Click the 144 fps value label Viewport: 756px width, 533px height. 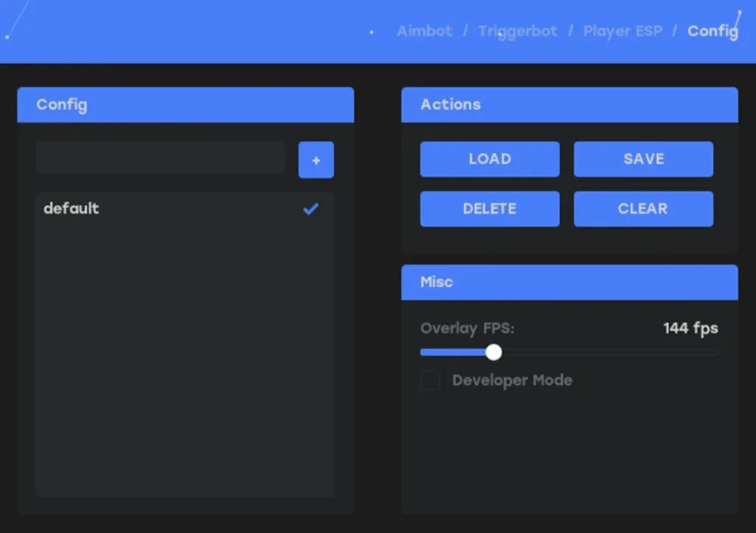click(x=689, y=328)
